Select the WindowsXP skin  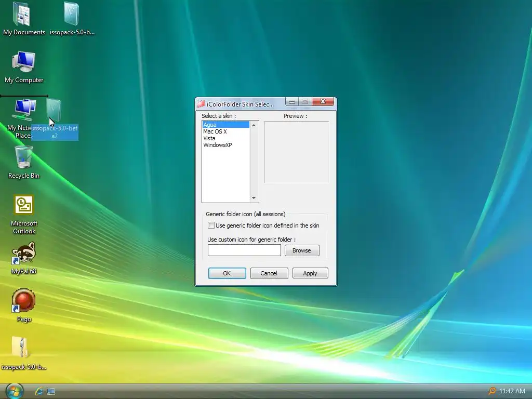(x=225, y=145)
